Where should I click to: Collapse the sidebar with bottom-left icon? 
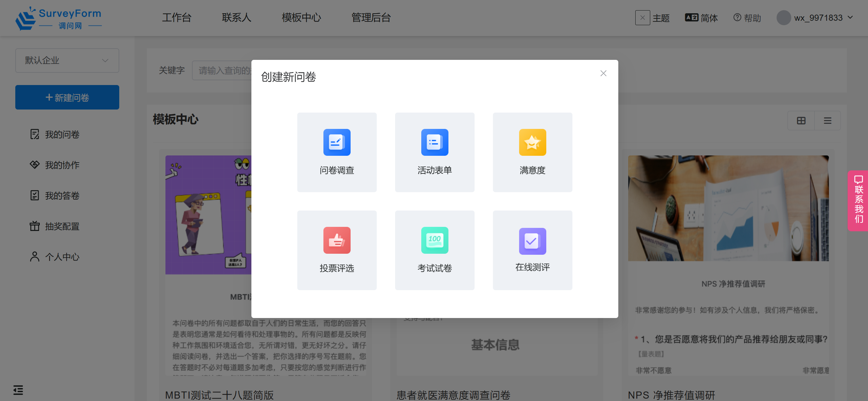(18, 390)
